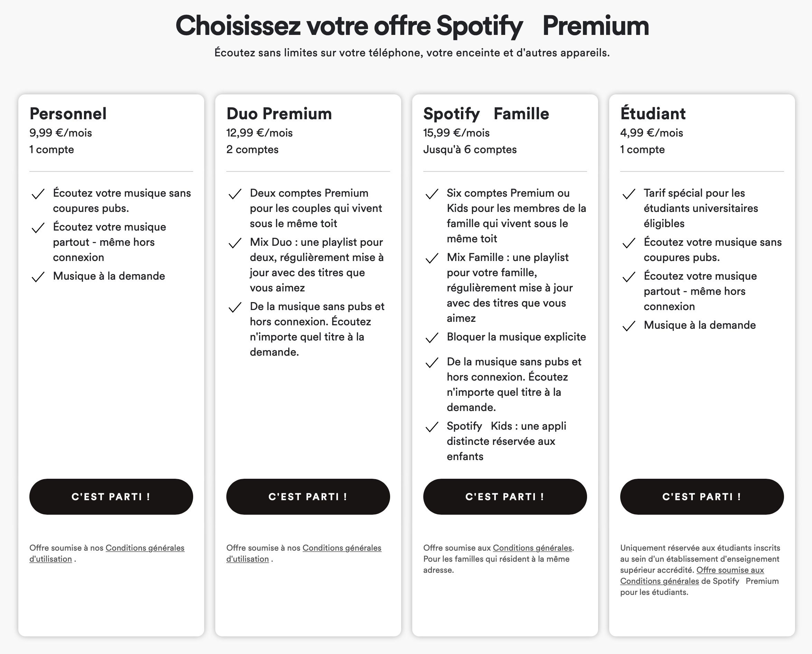Select the checkmark beside "Spotify Kids" feature
812x654 pixels.
pos(432,428)
